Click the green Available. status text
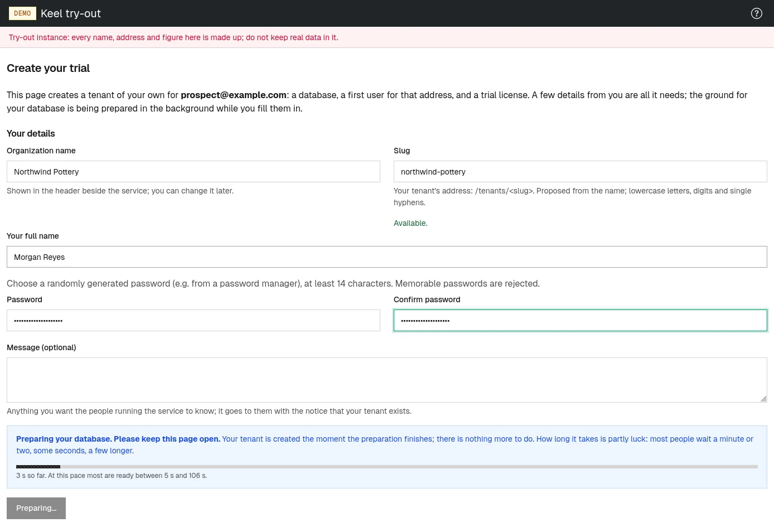774x532 pixels. click(x=410, y=223)
